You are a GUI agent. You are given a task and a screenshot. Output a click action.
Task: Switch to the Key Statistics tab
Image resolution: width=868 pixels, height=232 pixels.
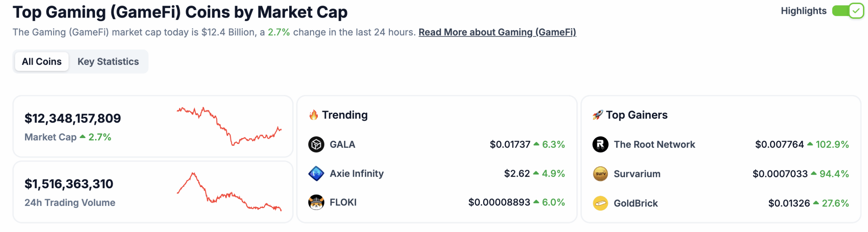(108, 61)
